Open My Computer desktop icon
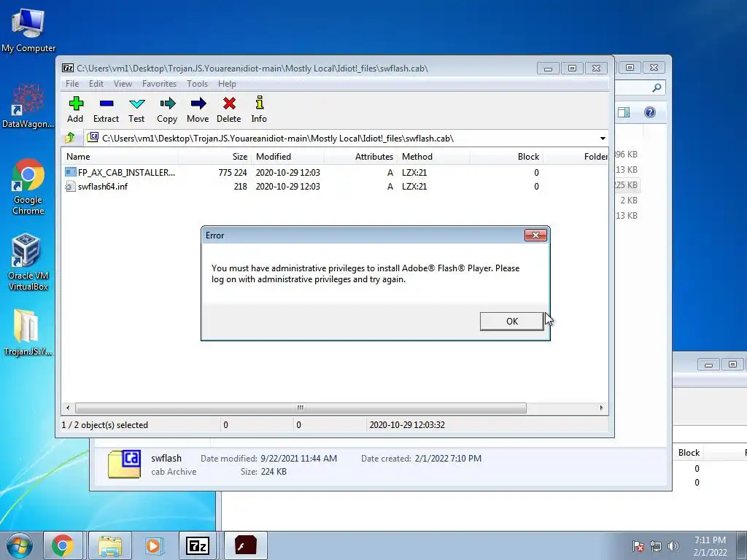The width and height of the screenshot is (747, 560). click(x=28, y=31)
